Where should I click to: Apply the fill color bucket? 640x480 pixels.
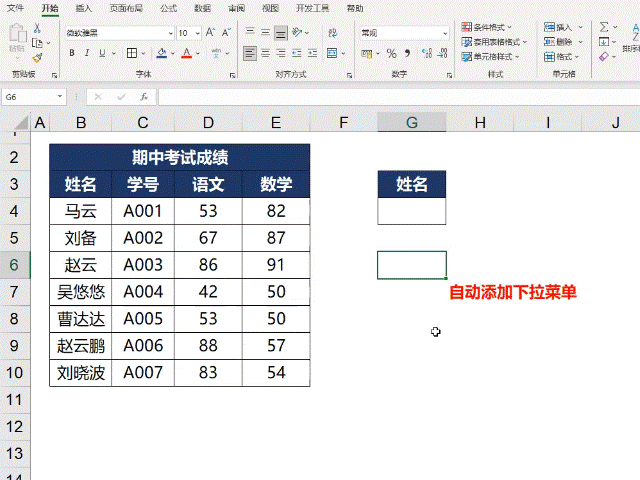coord(162,53)
